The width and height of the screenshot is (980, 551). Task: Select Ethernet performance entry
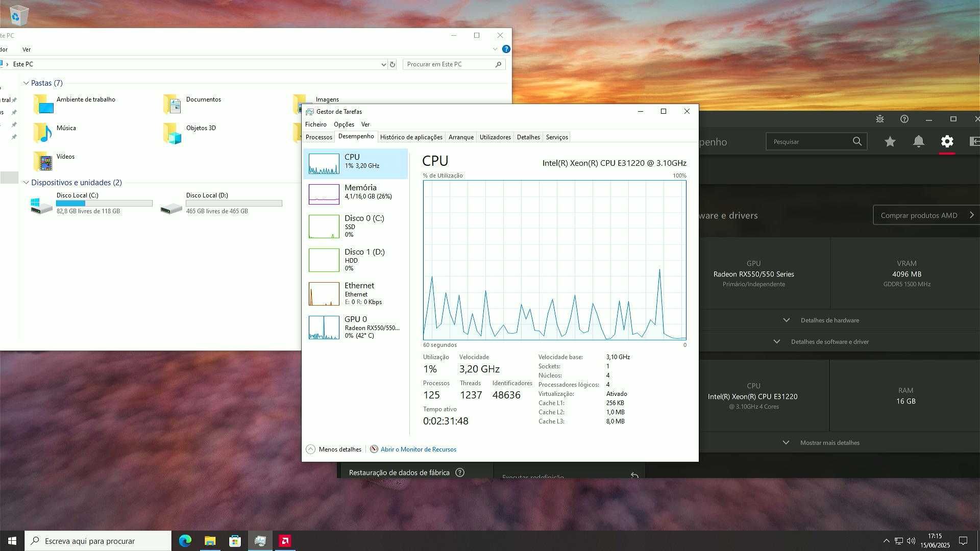(x=356, y=293)
